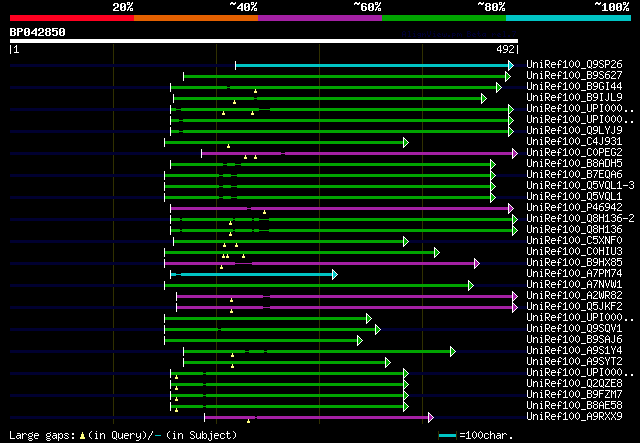
Task: Select the UniRef100_A9RXX9 label
Action: [574, 416]
